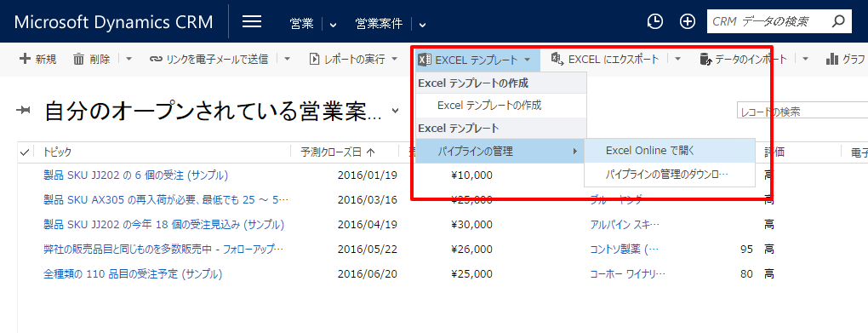Open 製品 SKU JJ202 の今年 18 個 record
The image size is (868, 333).
tap(164, 224)
